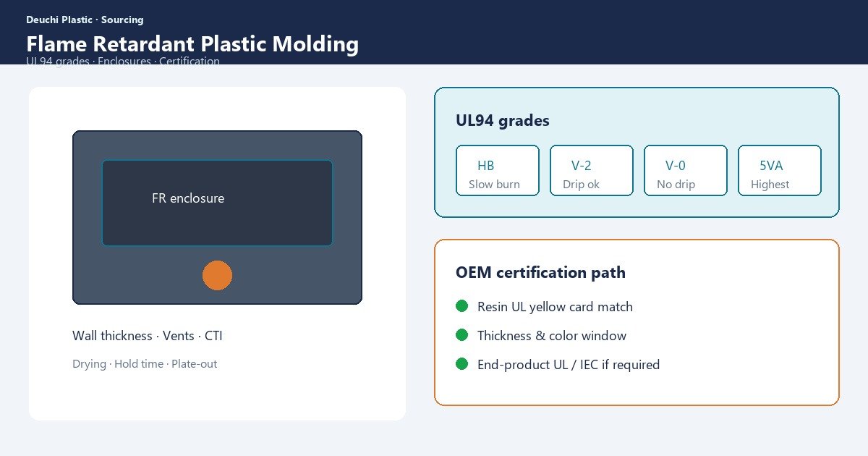Click the Drying · Hold time · Plate-out caption

(145, 364)
